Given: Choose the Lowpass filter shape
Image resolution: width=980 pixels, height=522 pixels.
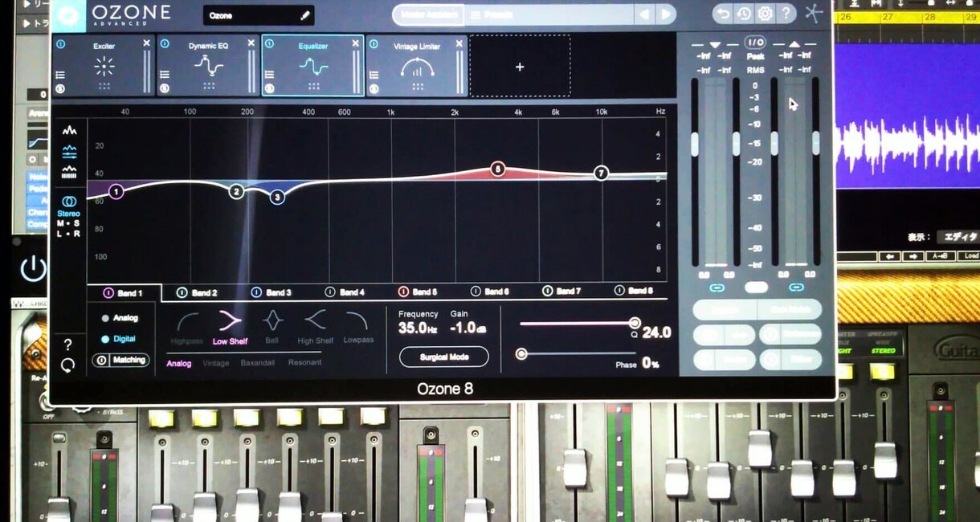Looking at the screenshot, I should coord(357,328).
